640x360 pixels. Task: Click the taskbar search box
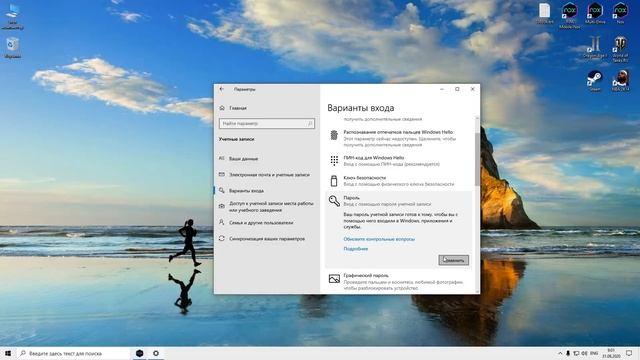pyautogui.click(x=74, y=353)
